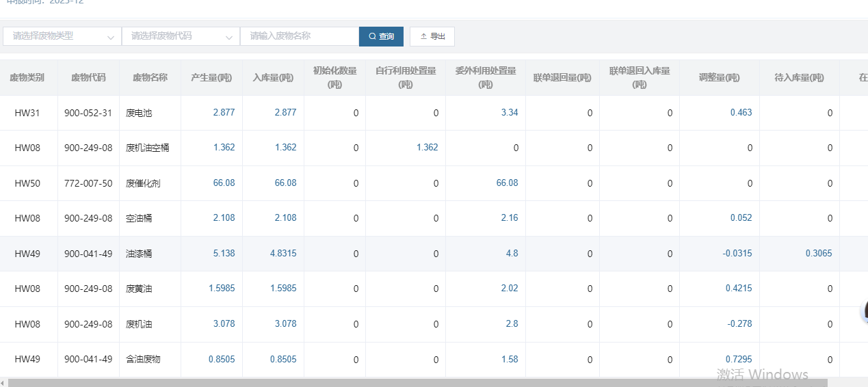
Task: Open 废电池 委外利用处置量 value 3.34
Action: [x=509, y=113]
